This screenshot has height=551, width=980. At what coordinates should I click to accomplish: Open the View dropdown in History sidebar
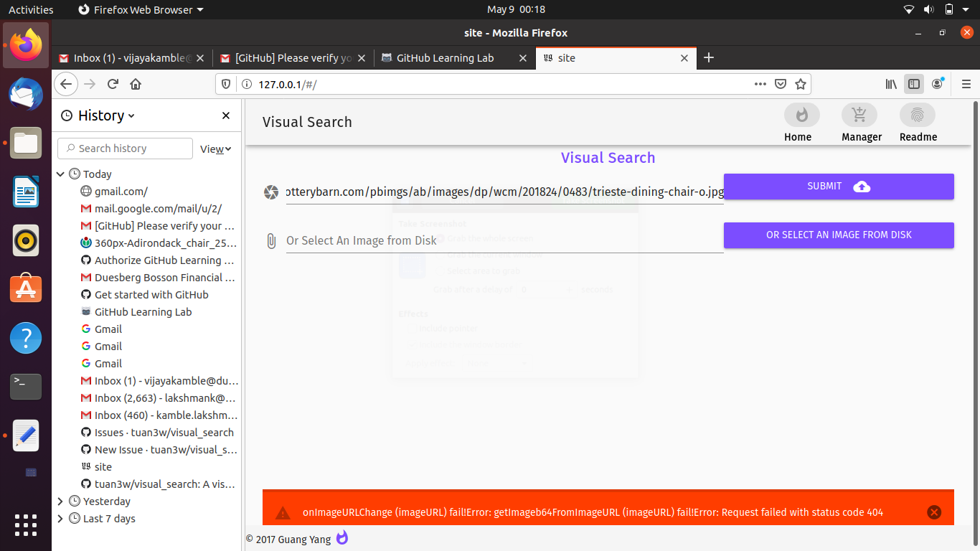215,149
